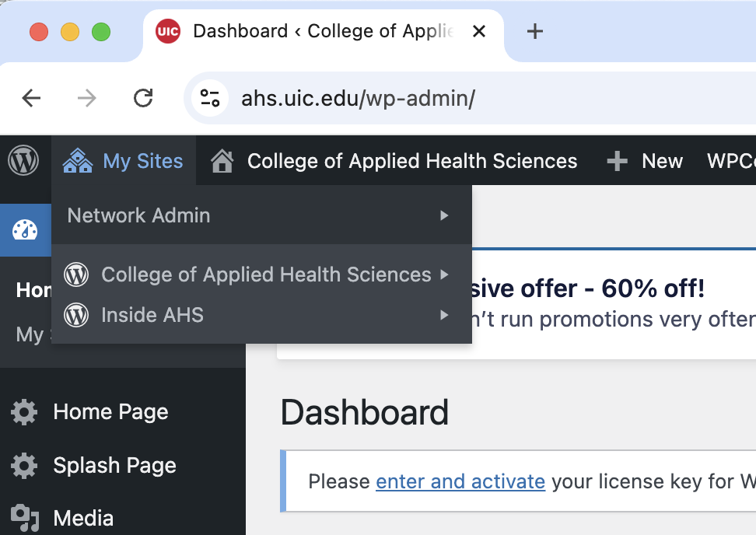This screenshot has width=756, height=535.
Task: Click the house icon beside the site name
Action: click(x=223, y=160)
